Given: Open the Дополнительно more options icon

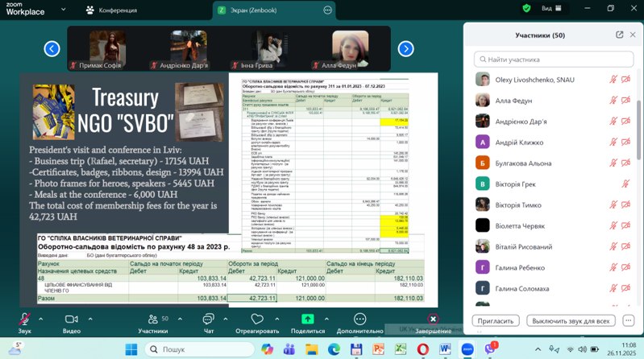Looking at the screenshot, I should point(359,319).
